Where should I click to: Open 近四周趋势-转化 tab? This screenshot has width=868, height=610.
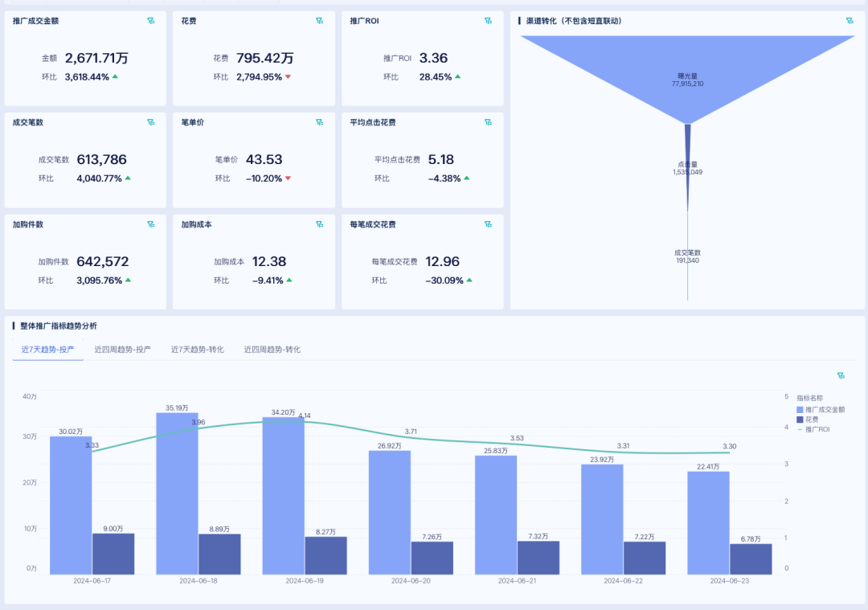click(272, 350)
